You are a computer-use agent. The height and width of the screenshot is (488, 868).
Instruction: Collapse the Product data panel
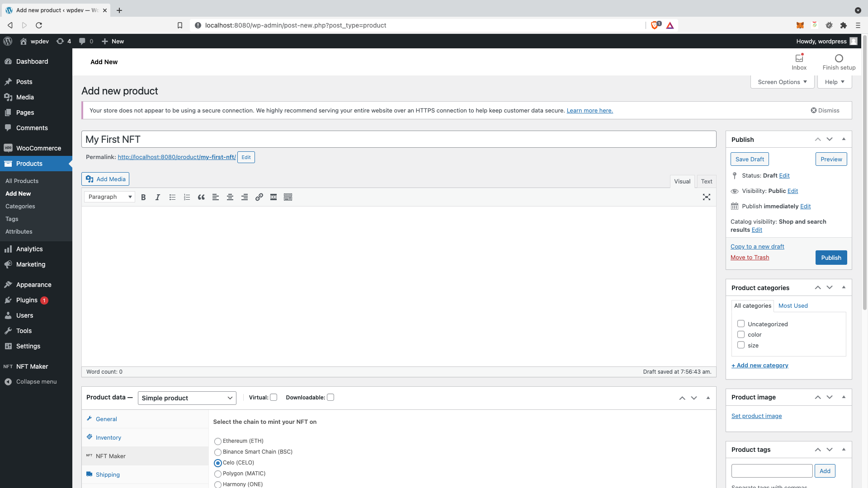click(x=708, y=398)
